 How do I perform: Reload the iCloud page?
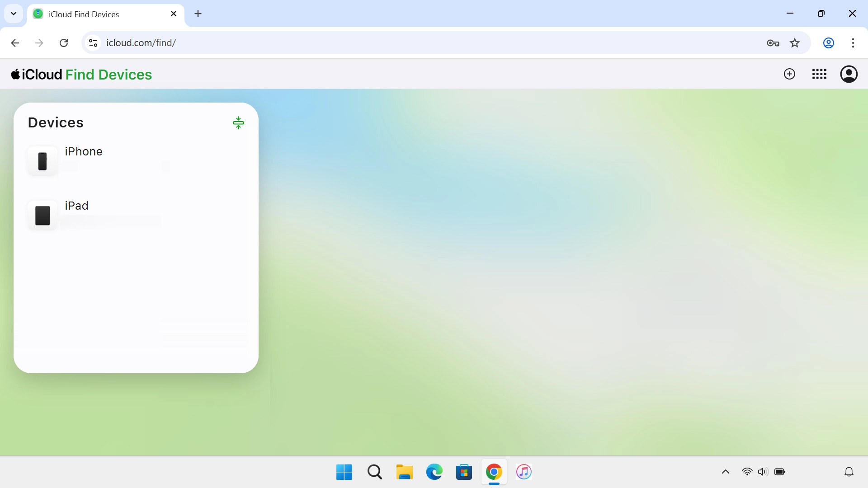click(64, 43)
